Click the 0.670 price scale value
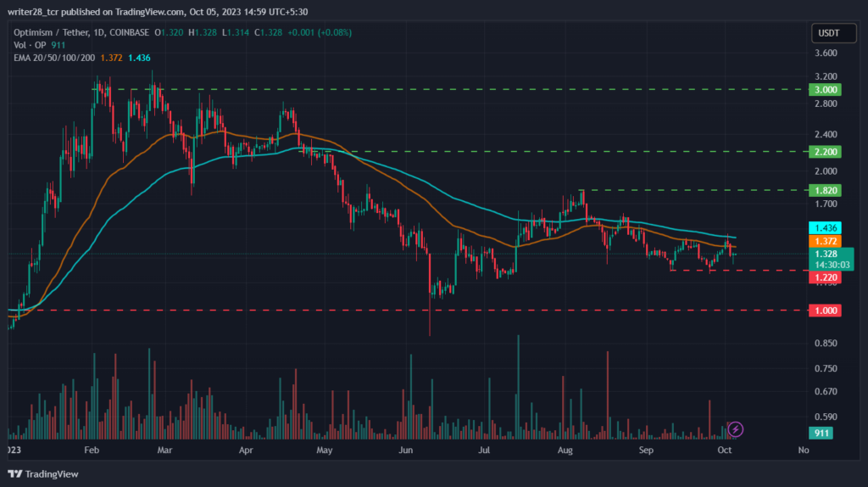The width and height of the screenshot is (868, 487). (x=826, y=391)
